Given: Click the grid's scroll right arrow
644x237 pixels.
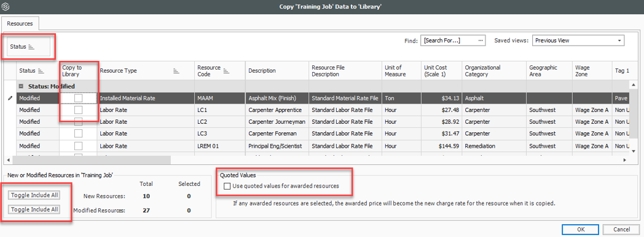Looking at the screenshot, I should [624, 159].
